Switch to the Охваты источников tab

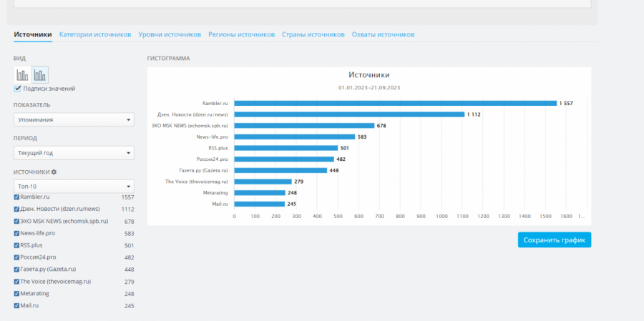[x=384, y=34]
